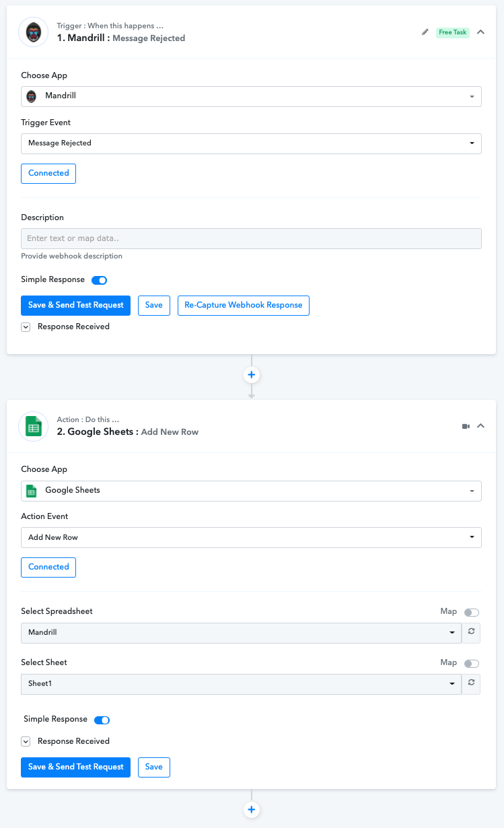The width and height of the screenshot is (504, 828).
Task: Expand Response Received in Google Sheets step
Action: click(26, 742)
